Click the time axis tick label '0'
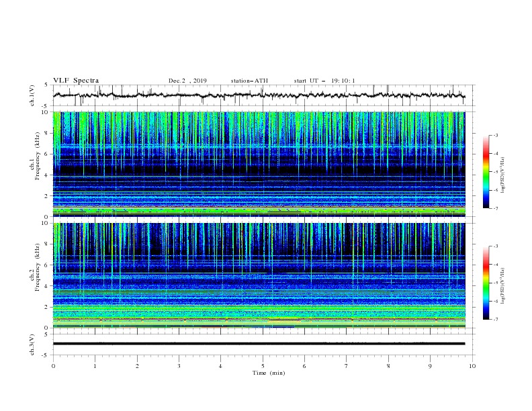This screenshot has width=532, height=411. click(x=53, y=366)
